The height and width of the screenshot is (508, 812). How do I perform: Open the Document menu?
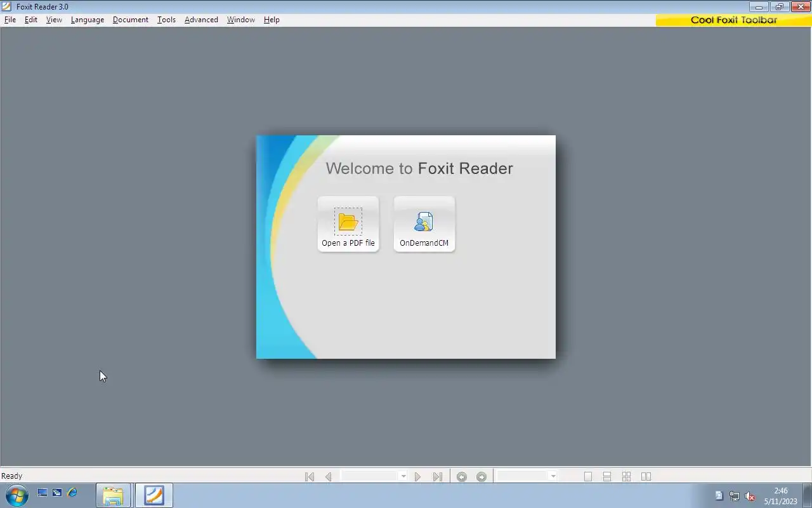[131, 20]
